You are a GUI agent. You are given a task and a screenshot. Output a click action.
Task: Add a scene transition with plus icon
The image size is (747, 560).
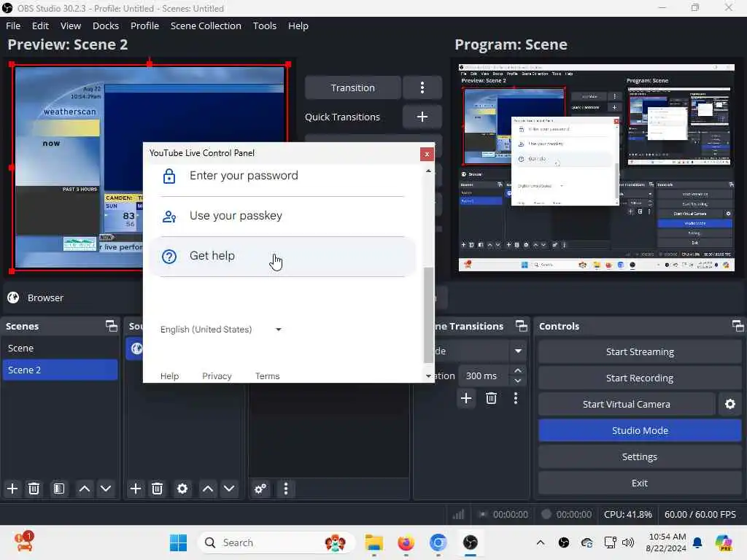click(466, 398)
